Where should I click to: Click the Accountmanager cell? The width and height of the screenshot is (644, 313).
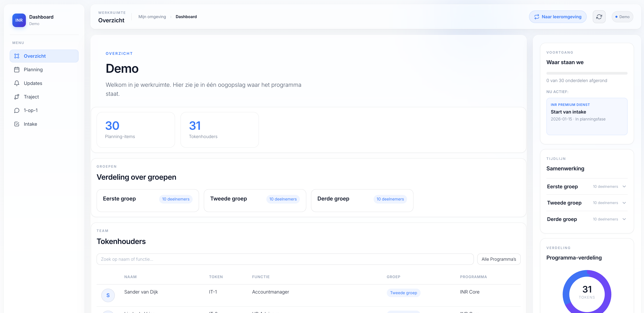point(270,292)
